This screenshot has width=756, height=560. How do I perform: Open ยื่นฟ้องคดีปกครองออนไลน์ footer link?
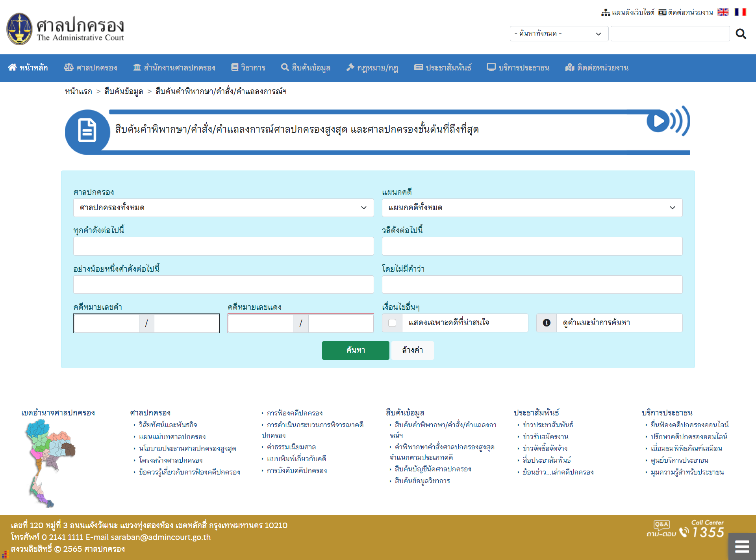pyautogui.click(x=689, y=425)
